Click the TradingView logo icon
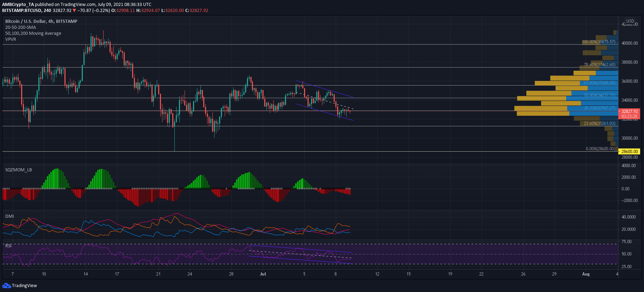644x292 pixels. [6, 285]
